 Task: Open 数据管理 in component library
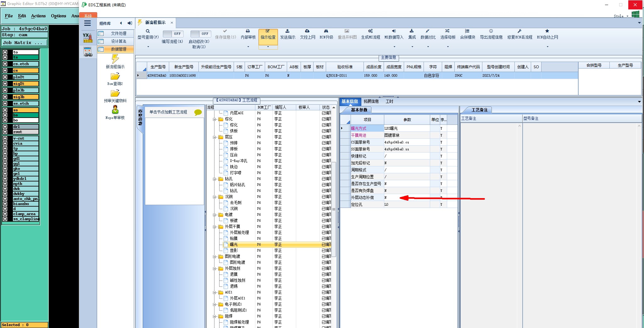(115, 49)
